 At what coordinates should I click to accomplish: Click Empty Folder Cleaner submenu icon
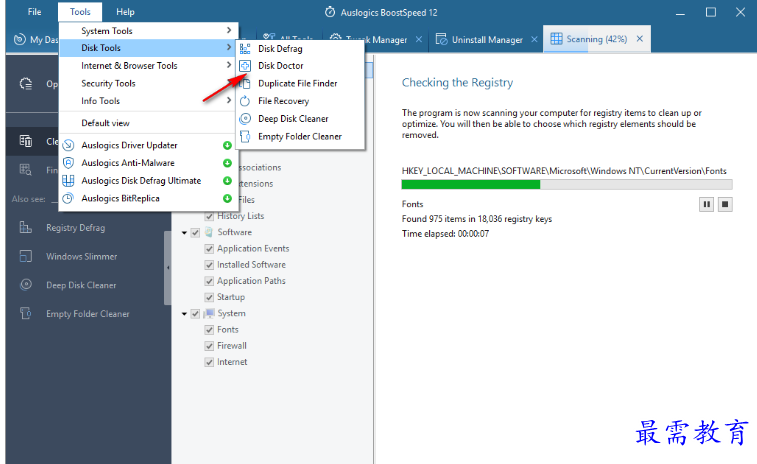coord(245,137)
